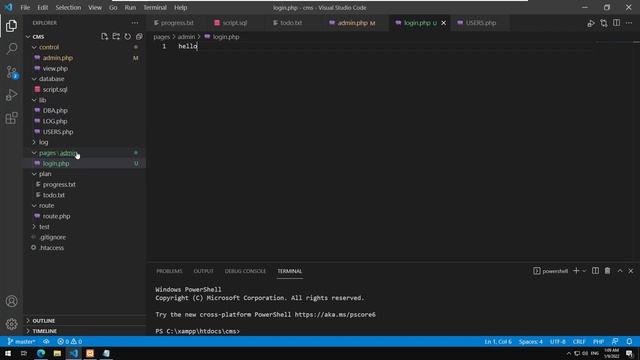Open the Source Control view
Viewport: 640px width, 360px height.
coord(11,72)
